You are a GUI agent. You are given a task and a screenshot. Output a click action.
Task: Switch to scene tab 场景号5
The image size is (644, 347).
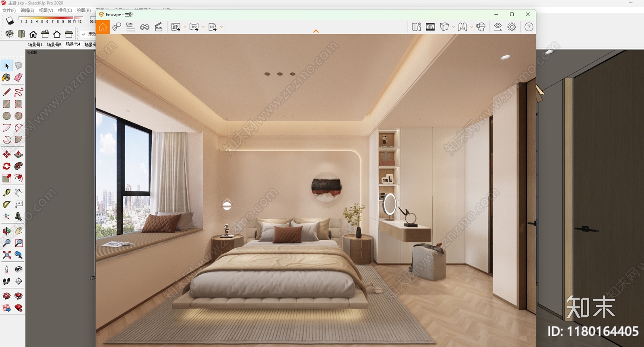54,45
